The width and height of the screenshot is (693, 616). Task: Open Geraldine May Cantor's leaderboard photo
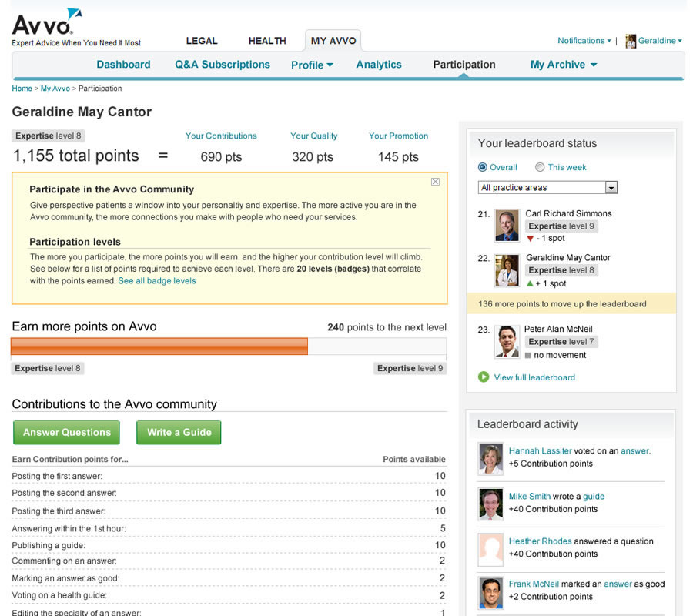(507, 270)
